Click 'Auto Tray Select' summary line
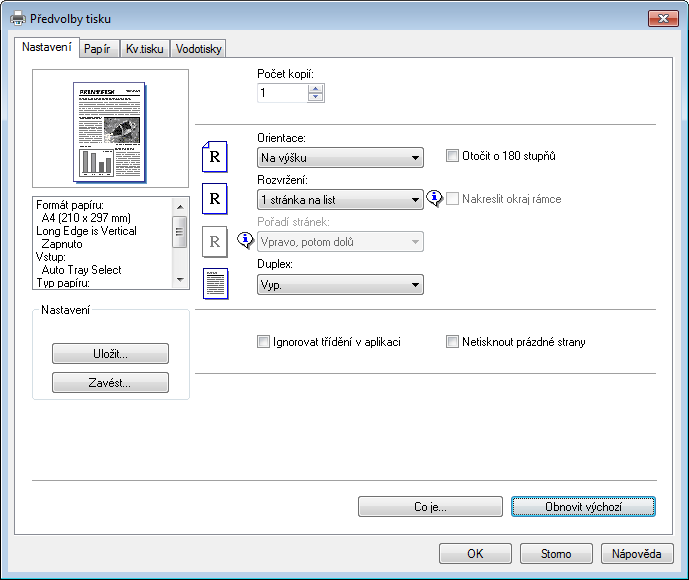Image resolution: width=689 pixels, height=580 pixels. coord(81,270)
